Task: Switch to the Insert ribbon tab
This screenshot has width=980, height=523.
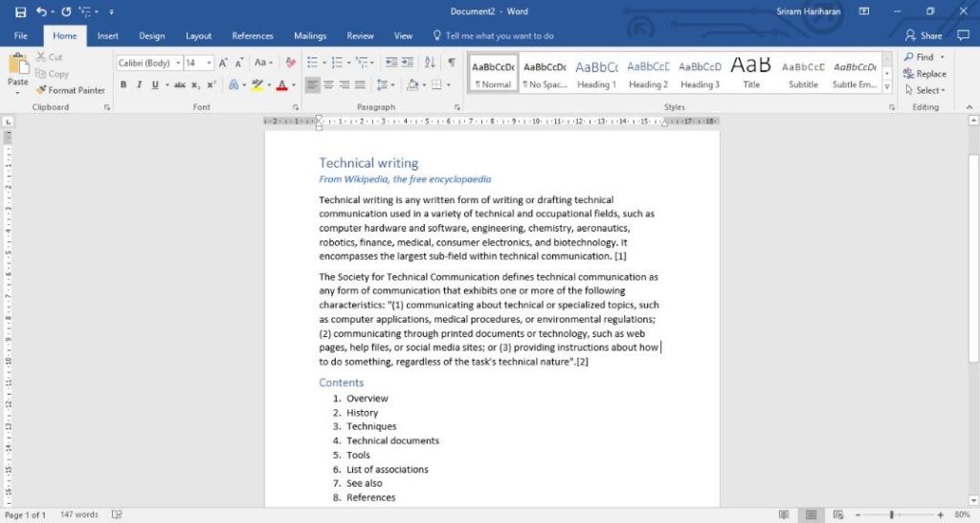Action: click(x=108, y=36)
